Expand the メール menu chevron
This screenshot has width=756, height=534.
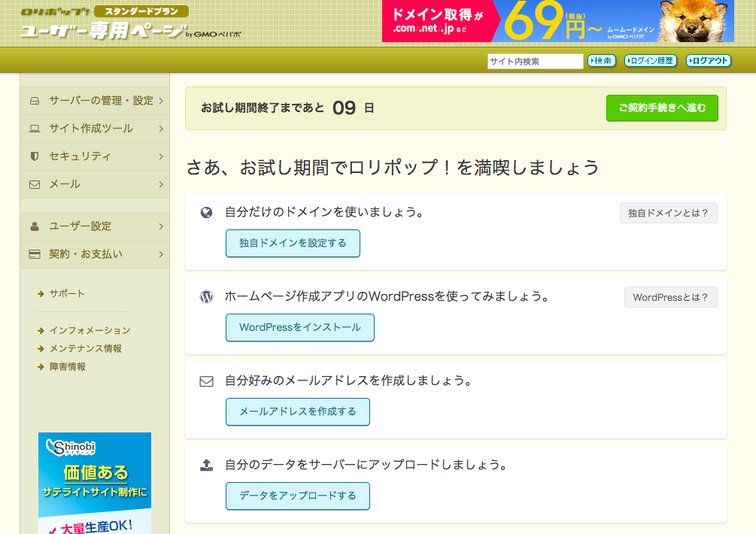click(161, 184)
